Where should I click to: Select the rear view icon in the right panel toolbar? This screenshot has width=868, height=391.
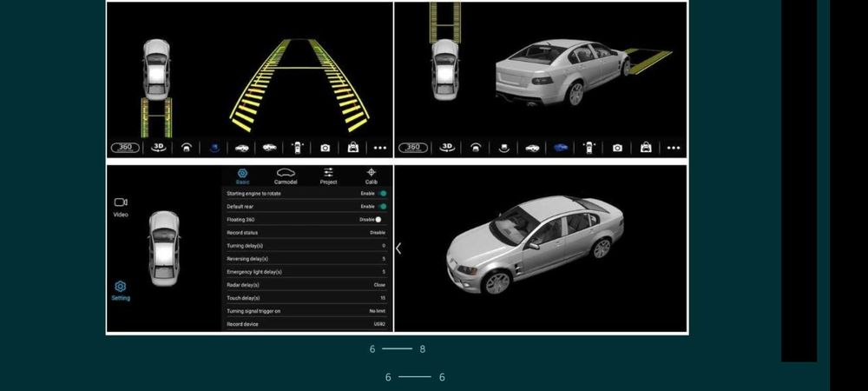pyautogui.click(x=503, y=148)
